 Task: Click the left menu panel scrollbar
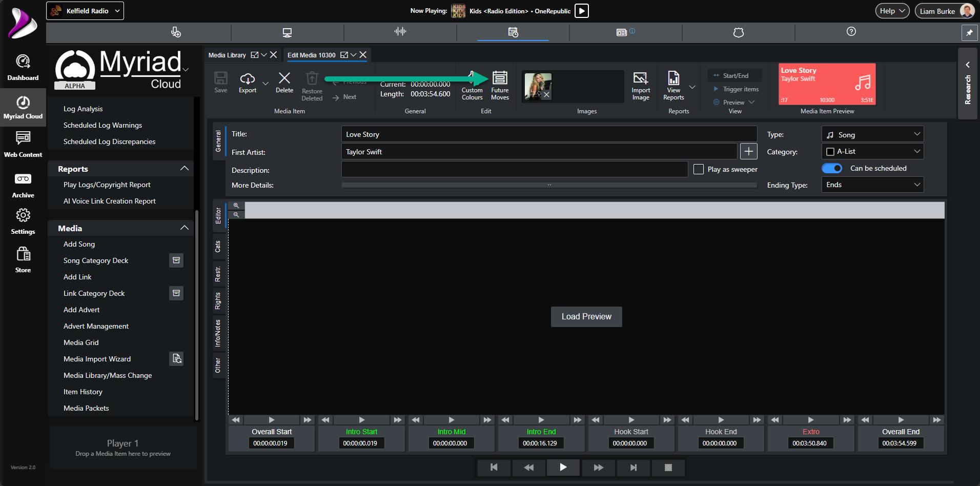tap(196, 315)
